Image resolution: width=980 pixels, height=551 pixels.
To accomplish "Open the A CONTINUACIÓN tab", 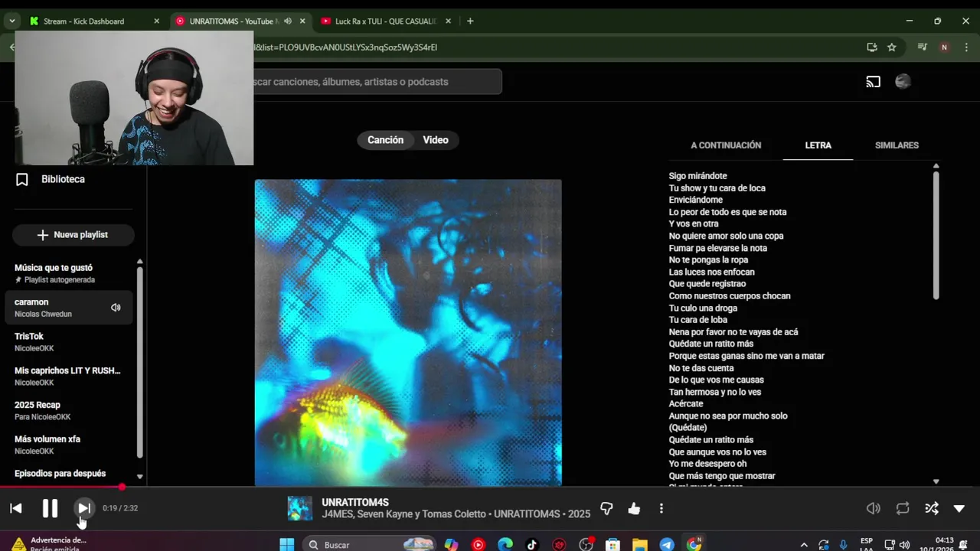I will pos(726,145).
